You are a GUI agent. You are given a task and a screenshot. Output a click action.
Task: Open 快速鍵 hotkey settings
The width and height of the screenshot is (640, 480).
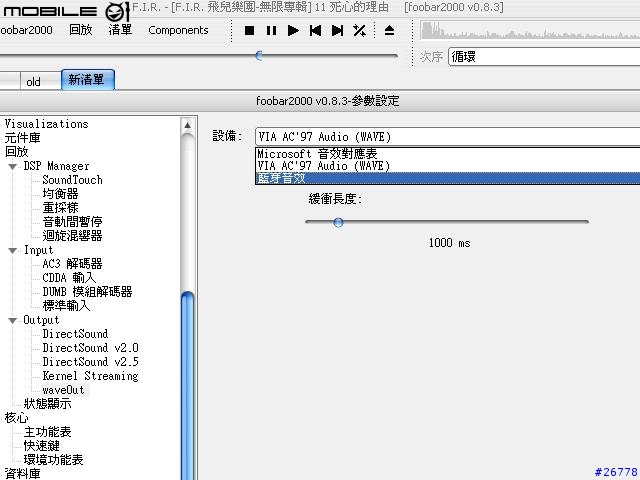click(42, 446)
